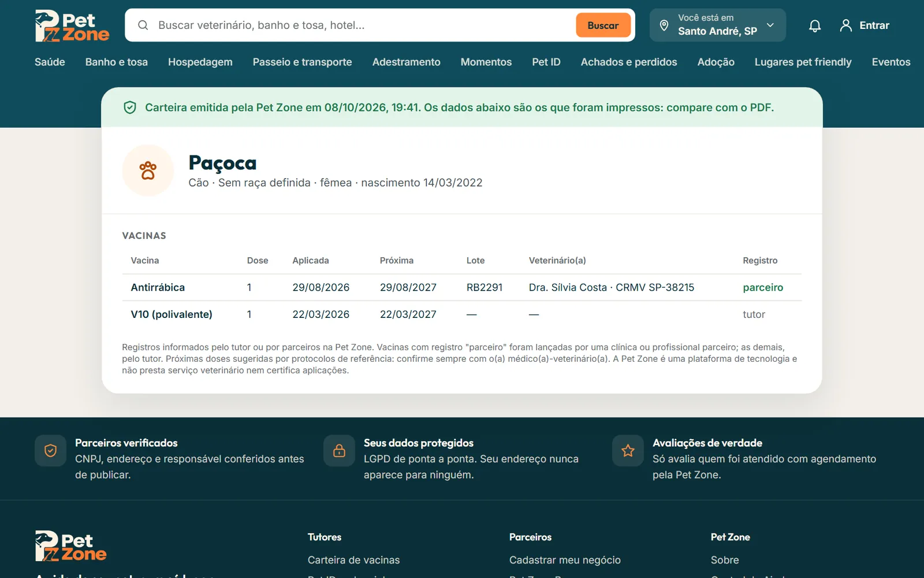Open the Adestramento menu item
This screenshot has width=924, height=578.
coord(406,62)
